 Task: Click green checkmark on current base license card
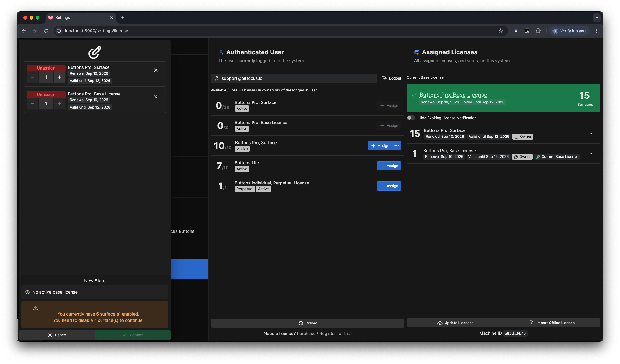[x=414, y=95]
